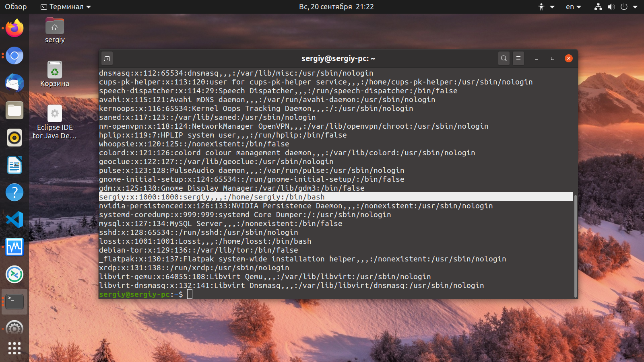
Task: Open the system monitor app in the dock
Action: click(x=14, y=247)
